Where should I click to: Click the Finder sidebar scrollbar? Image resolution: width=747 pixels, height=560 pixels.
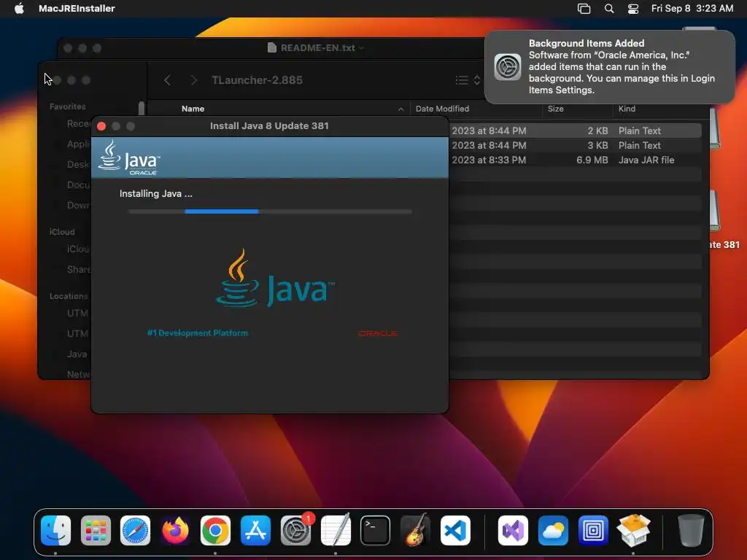click(x=142, y=108)
